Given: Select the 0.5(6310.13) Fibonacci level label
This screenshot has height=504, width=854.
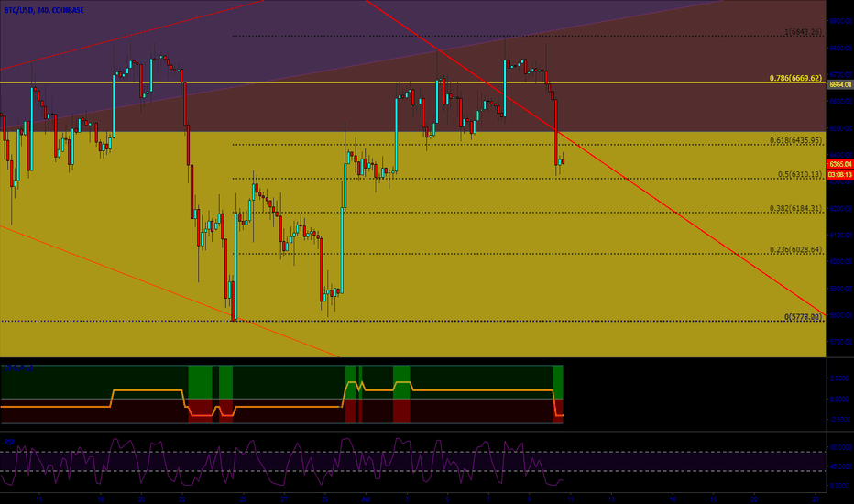Looking at the screenshot, I should [800, 174].
